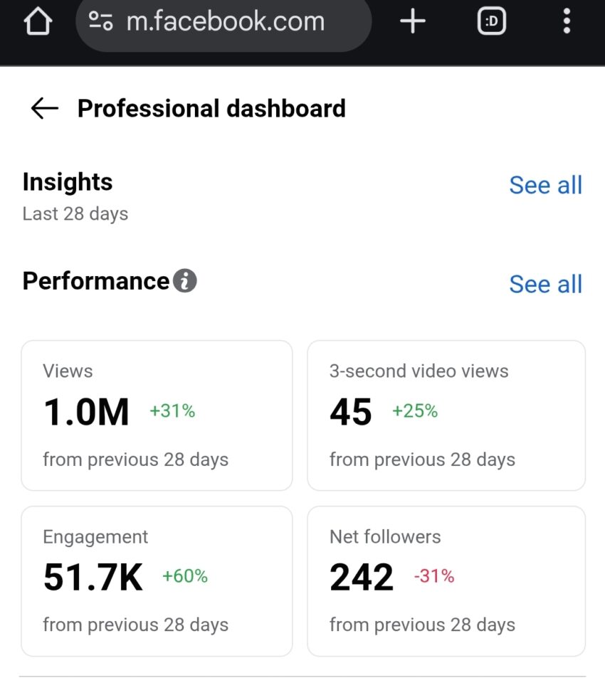Image resolution: width=605 pixels, height=700 pixels.
Task: Open site info icon in address bar
Action: (x=100, y=22)
